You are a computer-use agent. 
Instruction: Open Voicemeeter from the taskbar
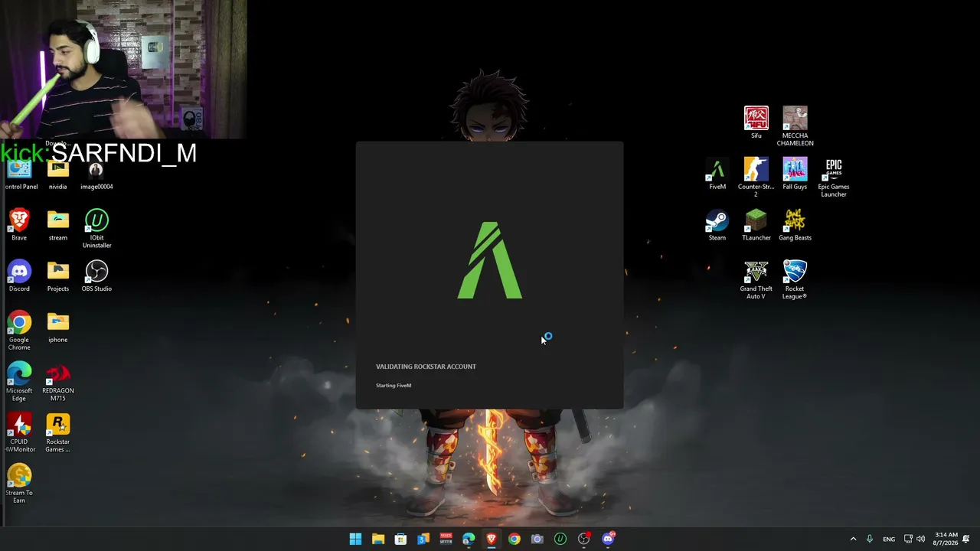click(446, 539)
